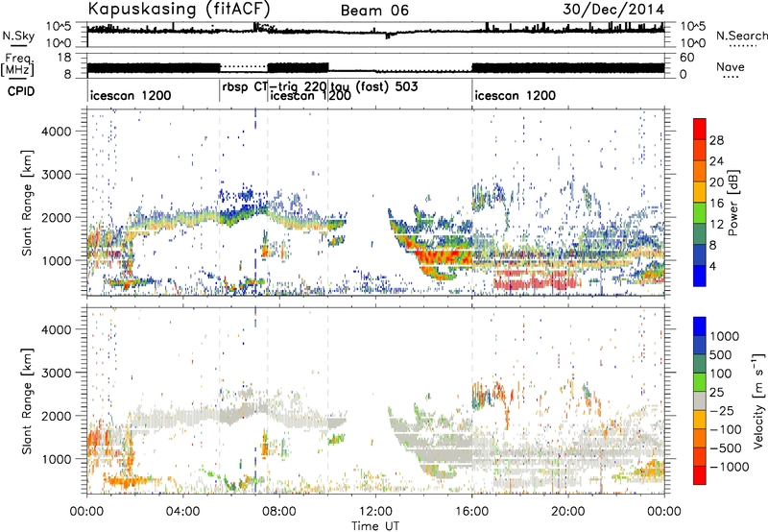Viewport: 768px width, 532px height.
Task: Click the left noise axis value 10^5
Action: [x=59, y=27]
